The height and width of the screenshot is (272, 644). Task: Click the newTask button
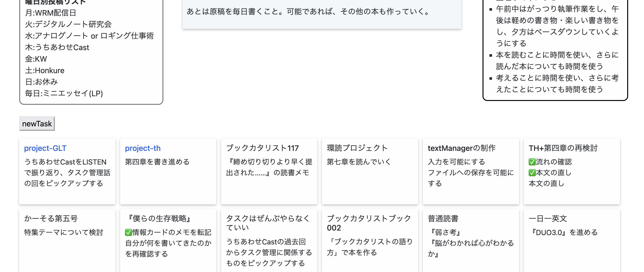[37, 124]
